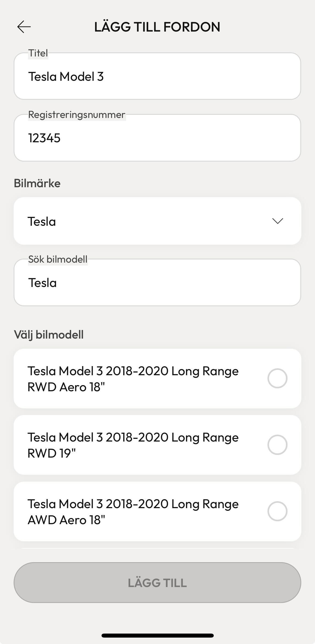The width and height of the screenshot is (315, 644).
Task: Select radio for Long Range RWD Aero 18"
Action: point(277,378)
